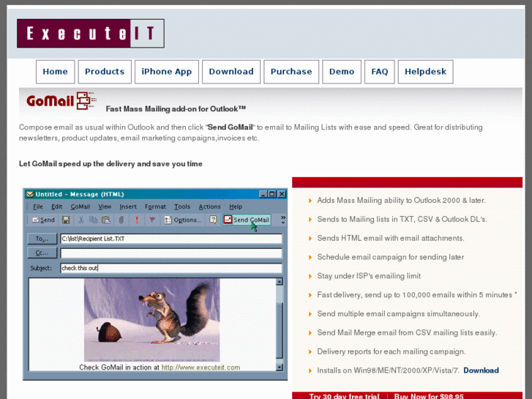This screenshot has width=532, height=399.
Task: Click text Sends HTML email with email attachments
Action: [391, 239]
